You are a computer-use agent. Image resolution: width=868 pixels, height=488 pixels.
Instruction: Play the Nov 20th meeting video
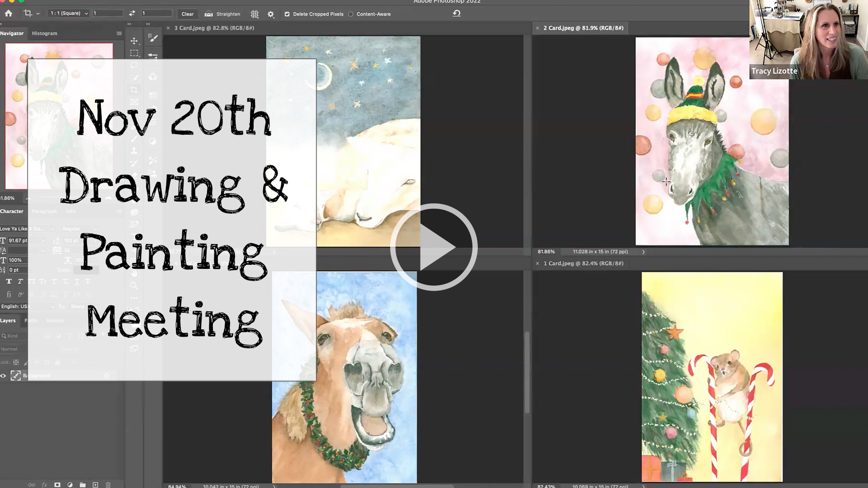434,247
